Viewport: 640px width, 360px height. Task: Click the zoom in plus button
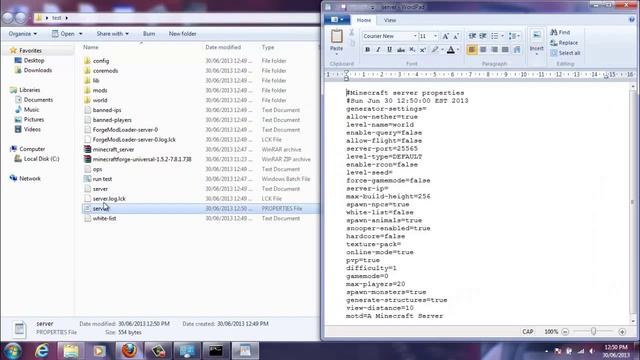(622, 332)
